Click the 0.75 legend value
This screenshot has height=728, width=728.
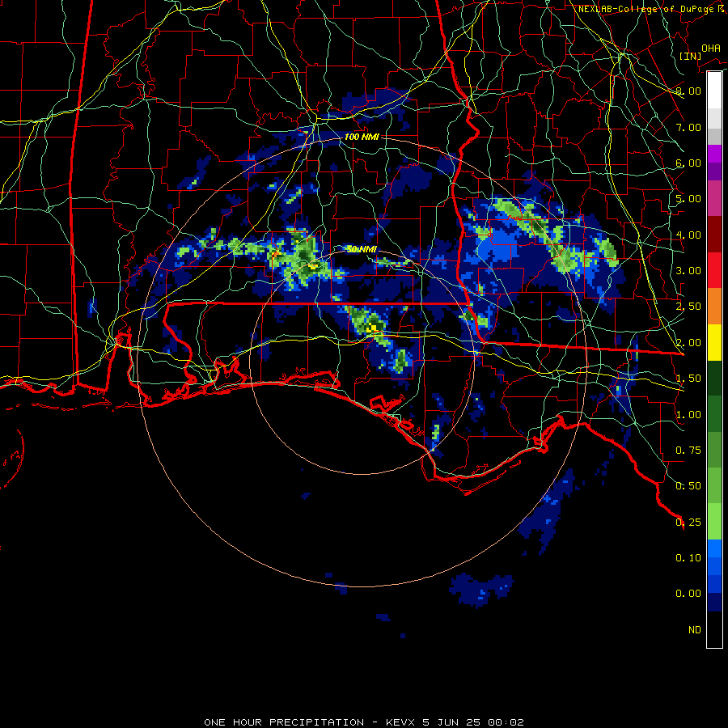[x=688, y=451]
